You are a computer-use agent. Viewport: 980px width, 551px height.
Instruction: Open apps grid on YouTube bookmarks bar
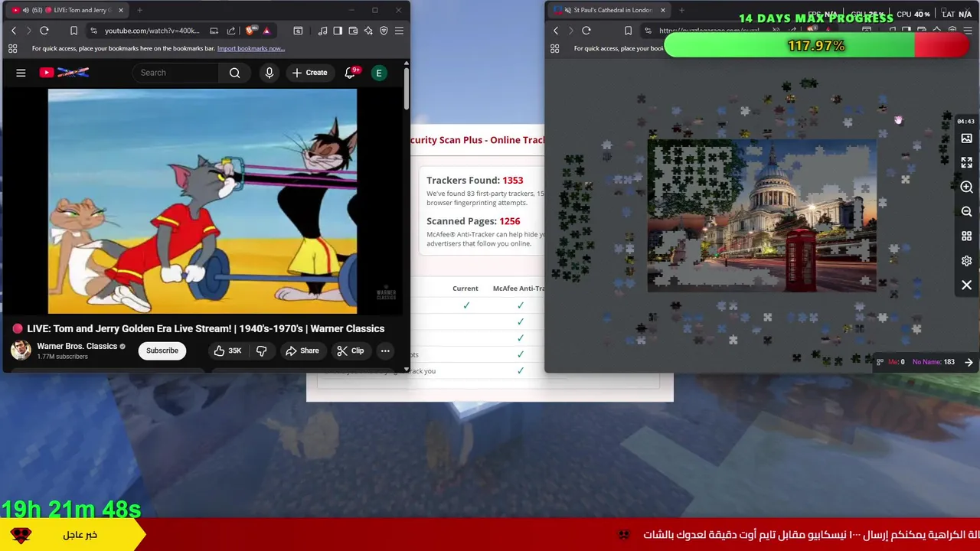click(x=12, y=48)
